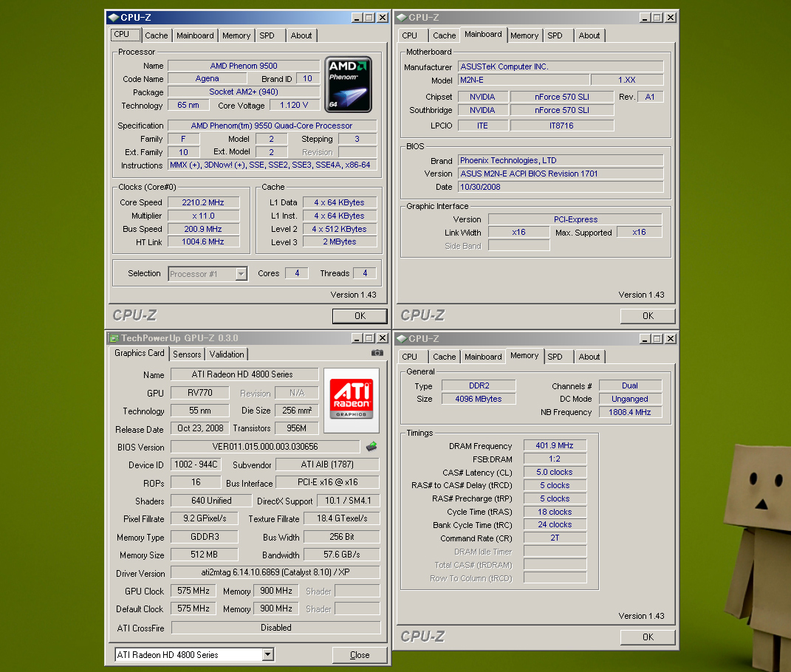Click the camera screenshot icon in GPU-Z
This screenshot has height=672, width=791.
point(377,353)
